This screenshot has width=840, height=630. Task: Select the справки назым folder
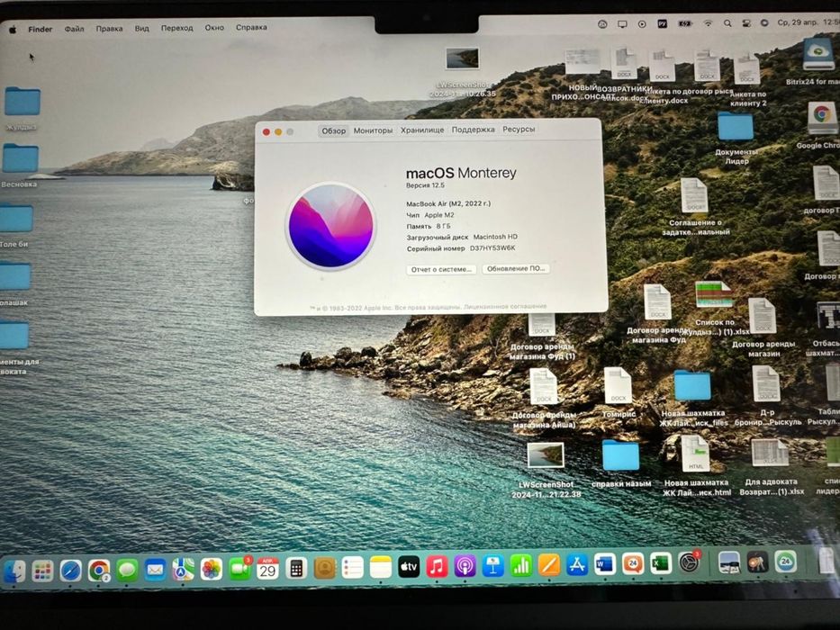(x=620, y=456)
